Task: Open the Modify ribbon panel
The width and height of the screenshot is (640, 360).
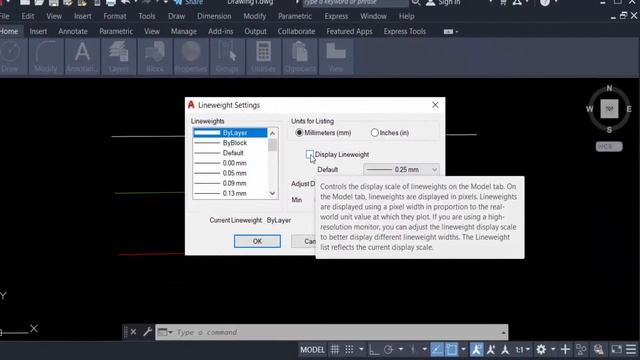Action: 46,57
